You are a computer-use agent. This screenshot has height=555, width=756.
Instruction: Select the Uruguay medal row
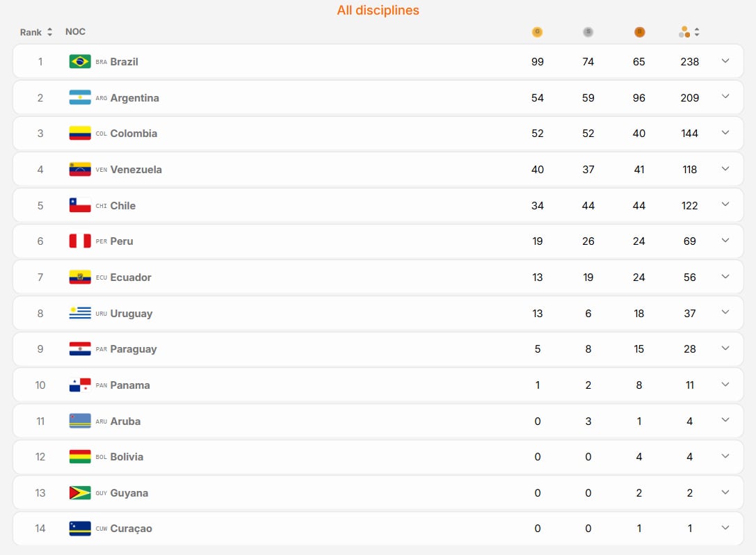click(x=378, y=314)
